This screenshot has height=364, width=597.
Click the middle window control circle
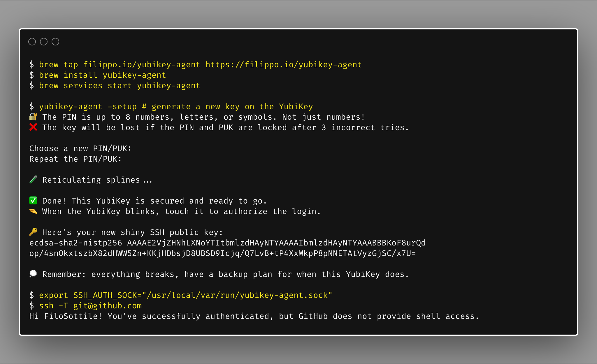pyautogui.click(x=44, y=42)
